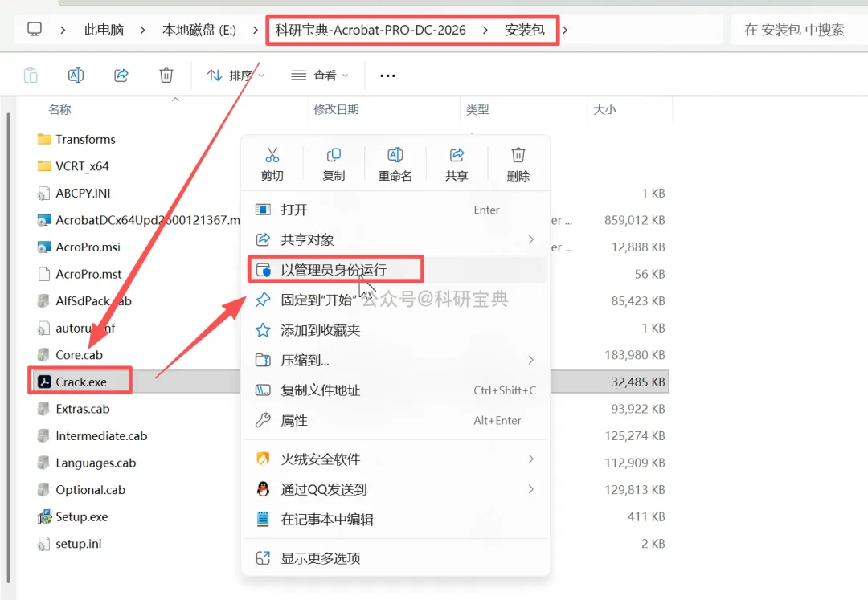Open the 查看 view dropdown
The width and height of the screenshot is (868, 600).
point(319,76)
